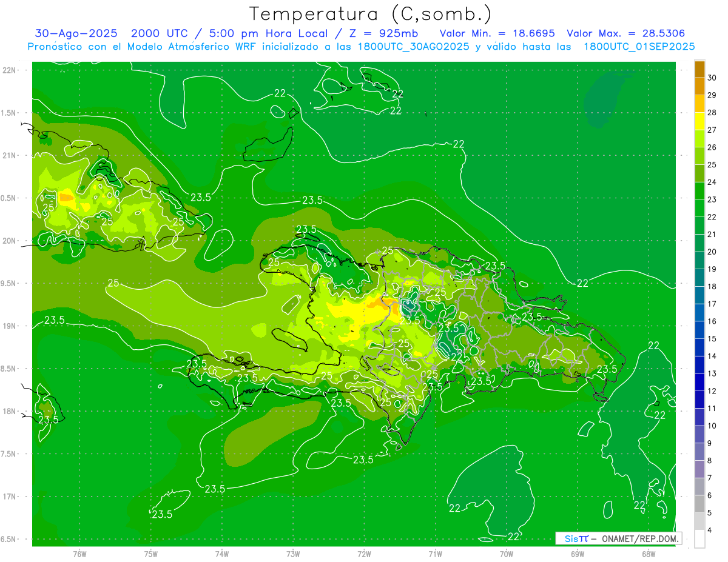728x562 pixels.
Task: Click the legend value "23"
Action: coord(712,199)
